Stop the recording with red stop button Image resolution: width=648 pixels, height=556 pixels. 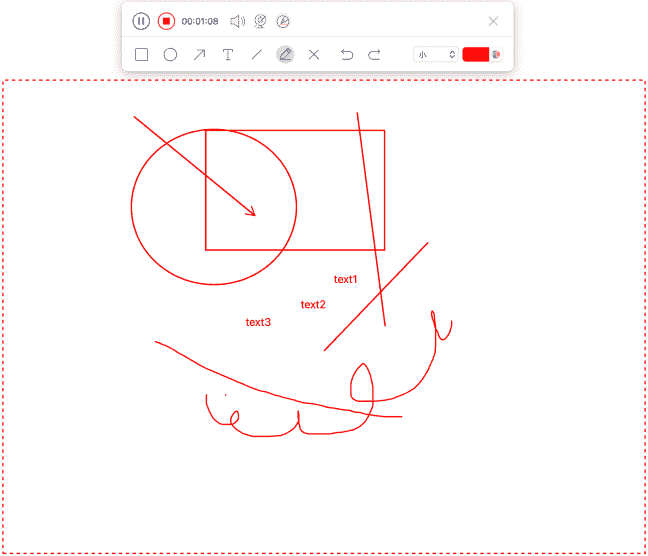[166, 21]
